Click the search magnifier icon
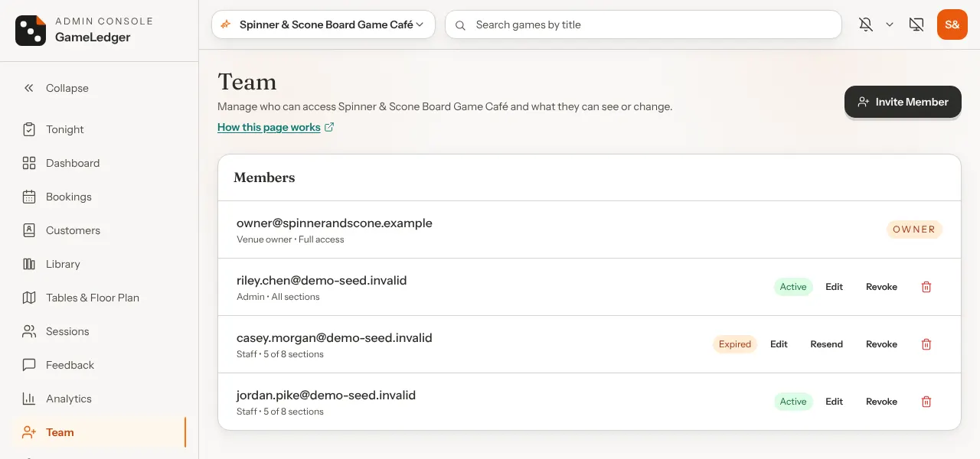 (460, 25)
